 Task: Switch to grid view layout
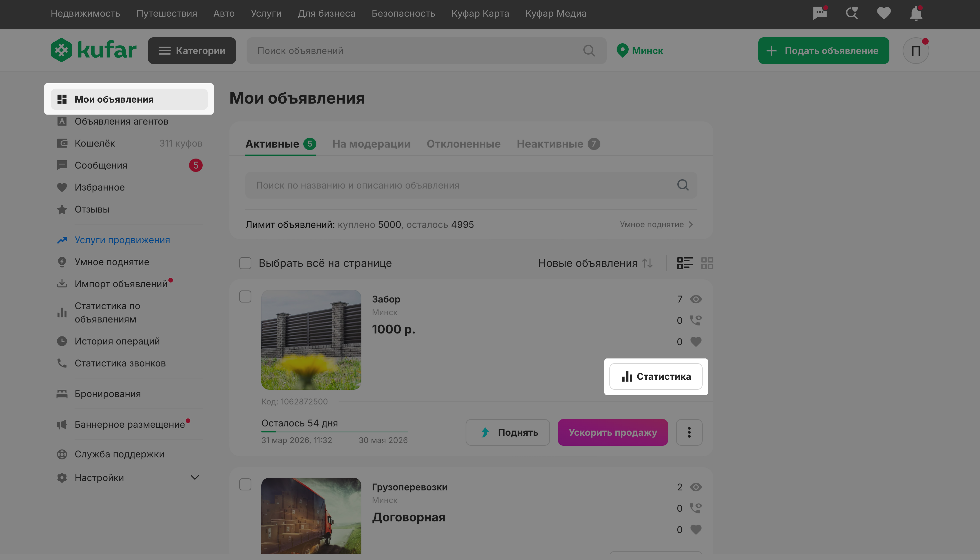707,263
